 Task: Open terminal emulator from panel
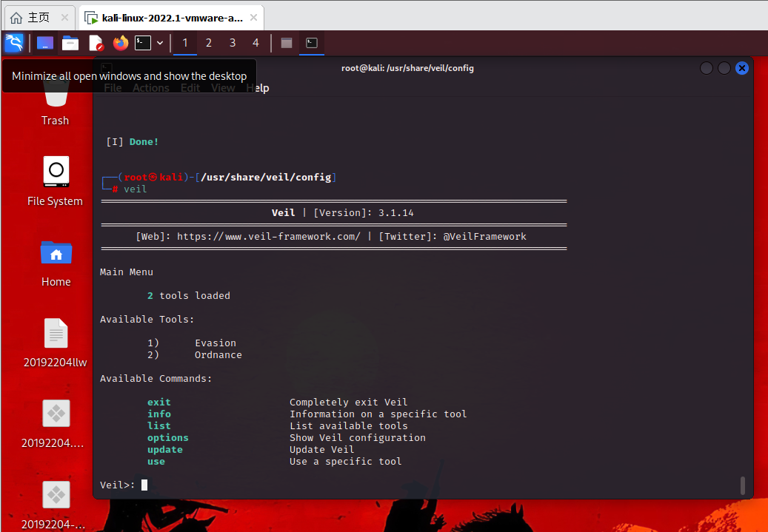tap(143, 43)
